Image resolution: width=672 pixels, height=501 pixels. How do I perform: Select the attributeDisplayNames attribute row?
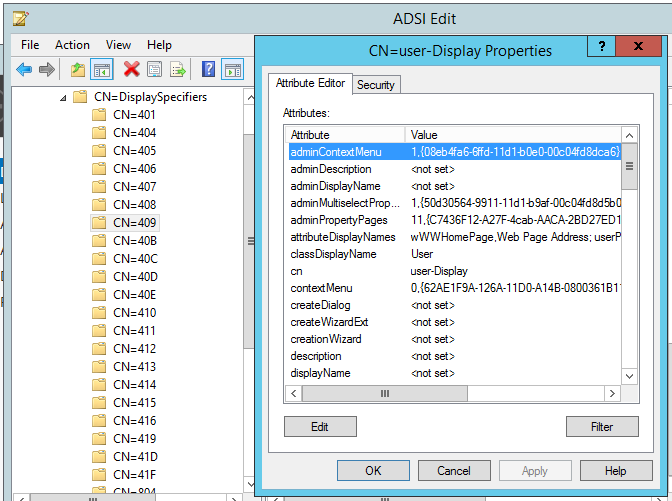tap(455, 237)
